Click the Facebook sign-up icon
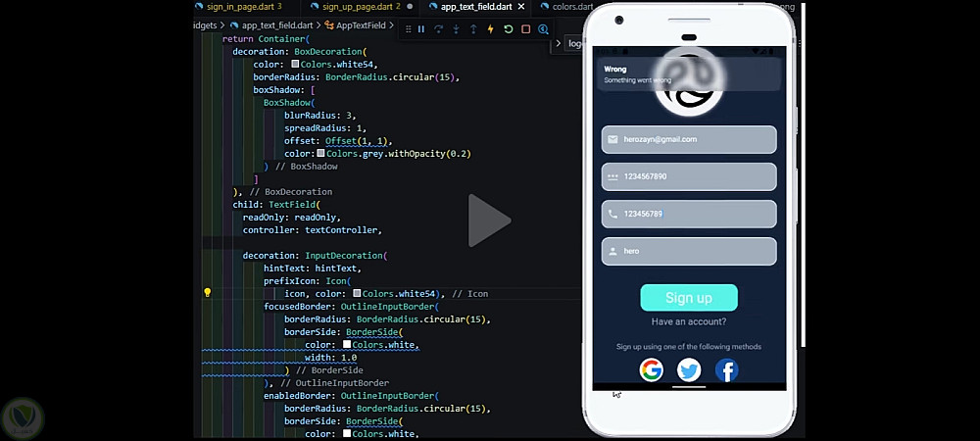Screen dimensions: 980x441 pyautogui.click(x=727, y=370)
